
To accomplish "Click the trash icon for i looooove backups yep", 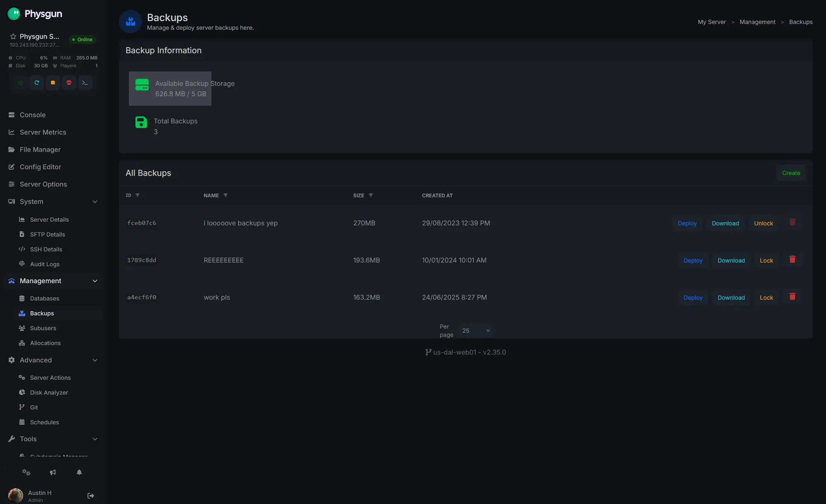I will [793, 222].
